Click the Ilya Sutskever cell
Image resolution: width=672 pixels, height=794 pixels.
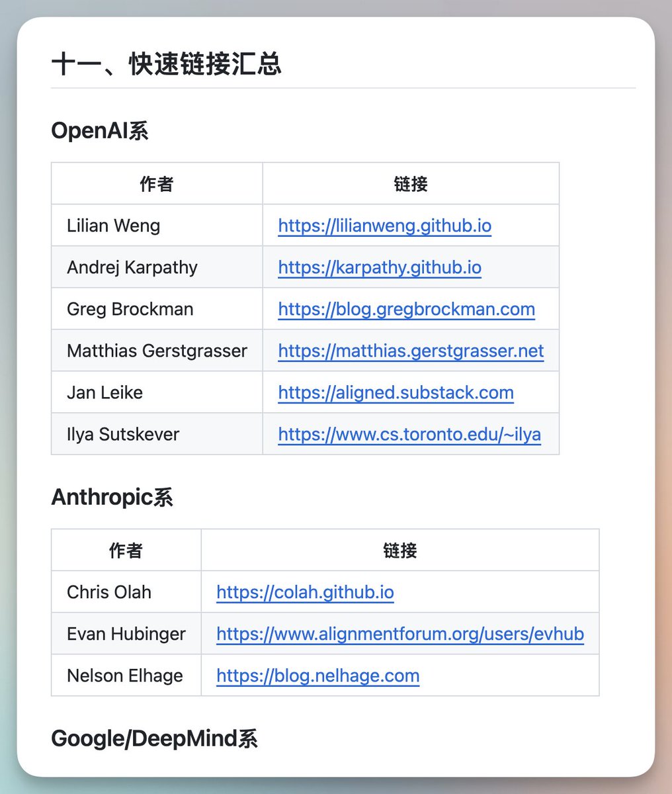pyautogui.click(x=157, y=434)
